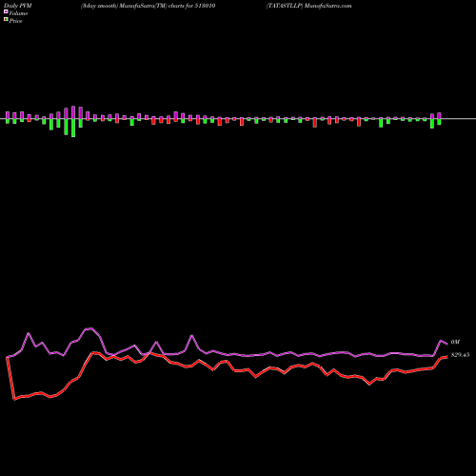
Task: Click the Volume legend color swatch
Action: [6, 12]
